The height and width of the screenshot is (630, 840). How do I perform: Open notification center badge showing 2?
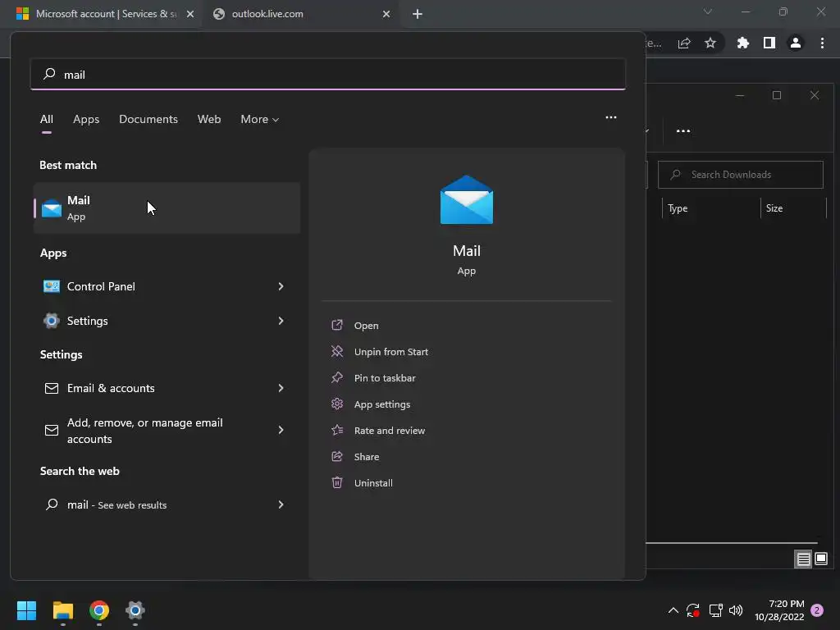click(x=817, y=610)
